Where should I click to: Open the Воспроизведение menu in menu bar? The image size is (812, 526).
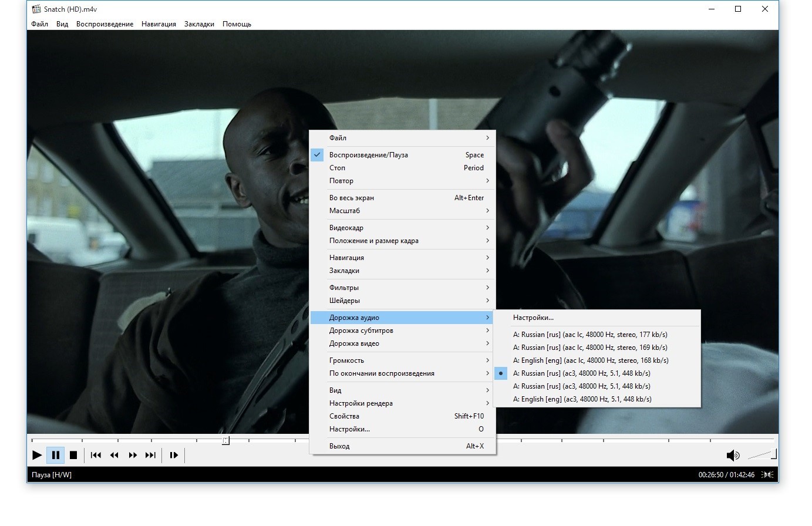point(105,24)
